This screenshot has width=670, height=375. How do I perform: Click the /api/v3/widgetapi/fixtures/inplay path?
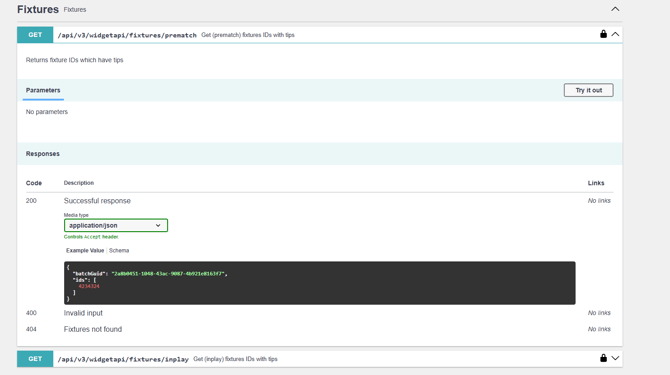coord(123,359)
